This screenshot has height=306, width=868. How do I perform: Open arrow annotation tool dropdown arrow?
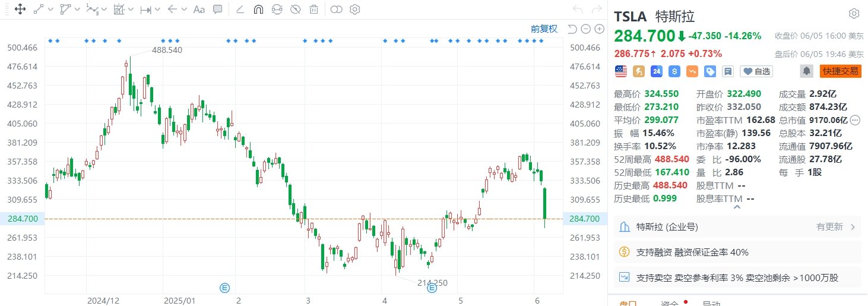click(x=184, y=10)
